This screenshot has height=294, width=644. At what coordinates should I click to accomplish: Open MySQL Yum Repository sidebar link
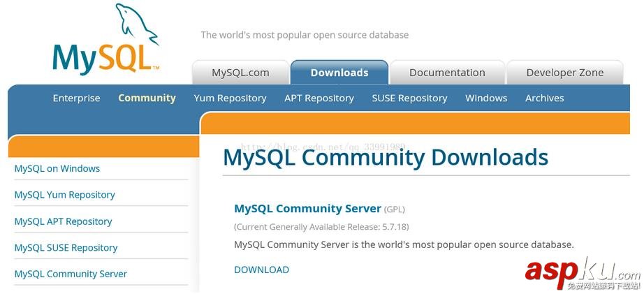pyautogui.click(x=64, y=195)
